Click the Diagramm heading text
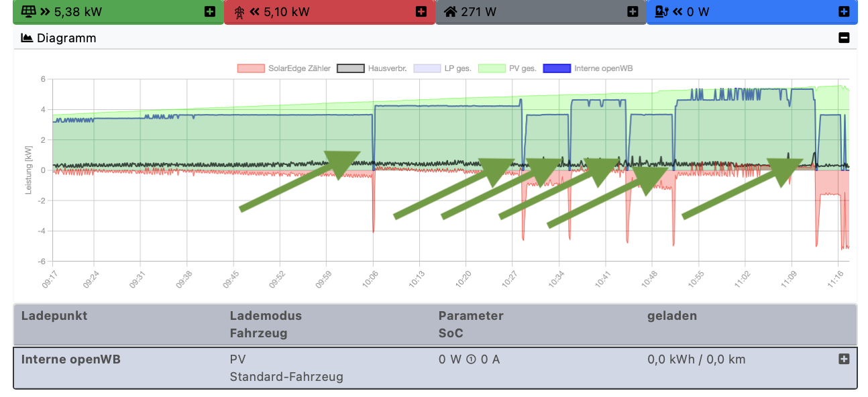Image resolution: width=868 pixels, height=397 pixels. point(66,38)
